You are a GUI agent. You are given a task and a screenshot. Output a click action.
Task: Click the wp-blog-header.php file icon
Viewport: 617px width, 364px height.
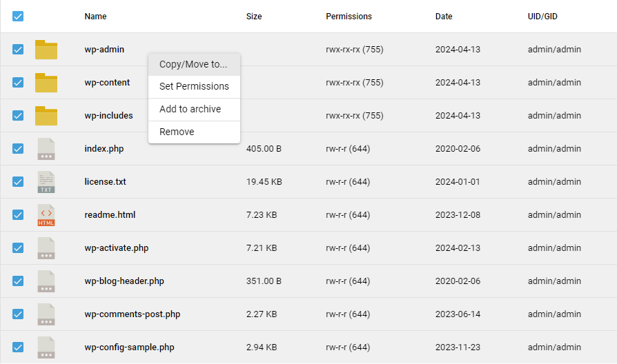pyautogui.click(x=46, y=281)
